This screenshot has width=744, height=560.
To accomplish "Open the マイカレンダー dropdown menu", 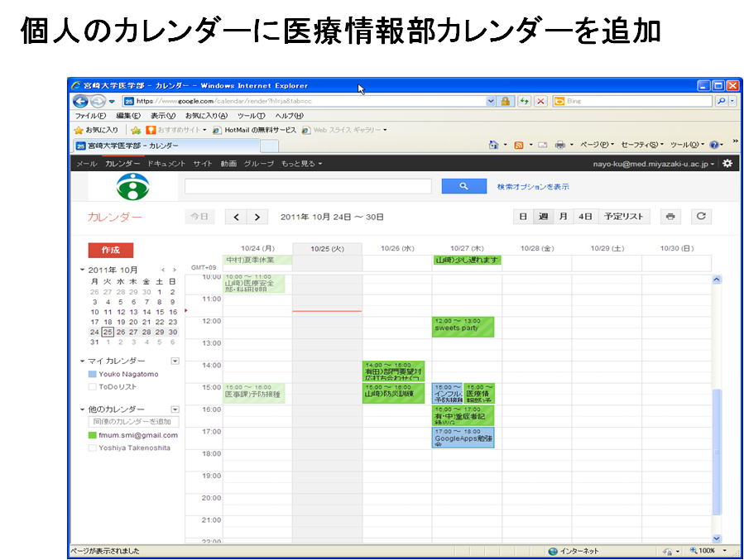I will click(x=175, y=361).
